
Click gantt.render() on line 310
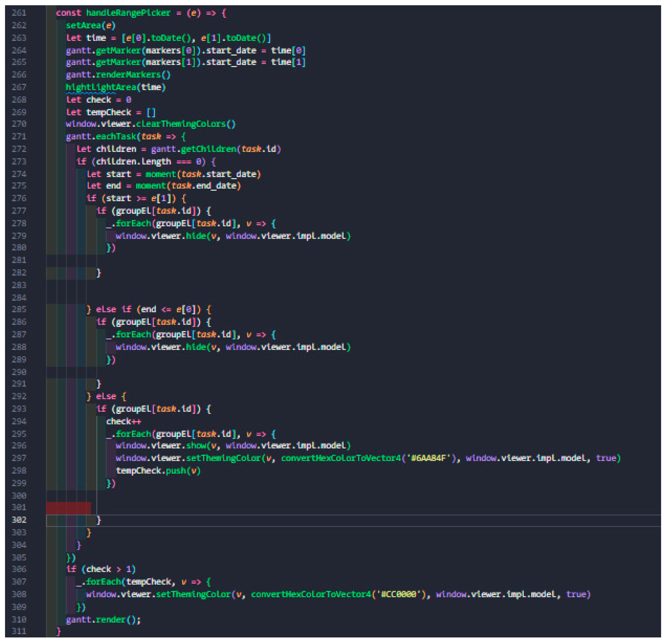[103, 619]
